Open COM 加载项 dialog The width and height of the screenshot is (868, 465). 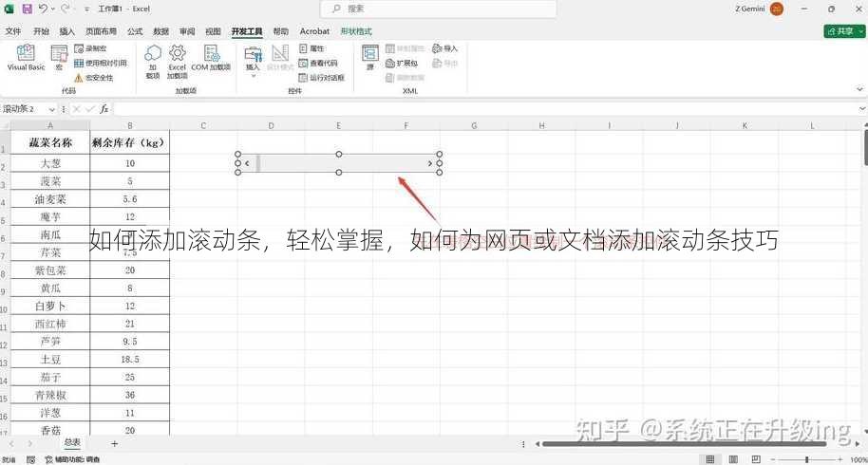coord(211,58)
